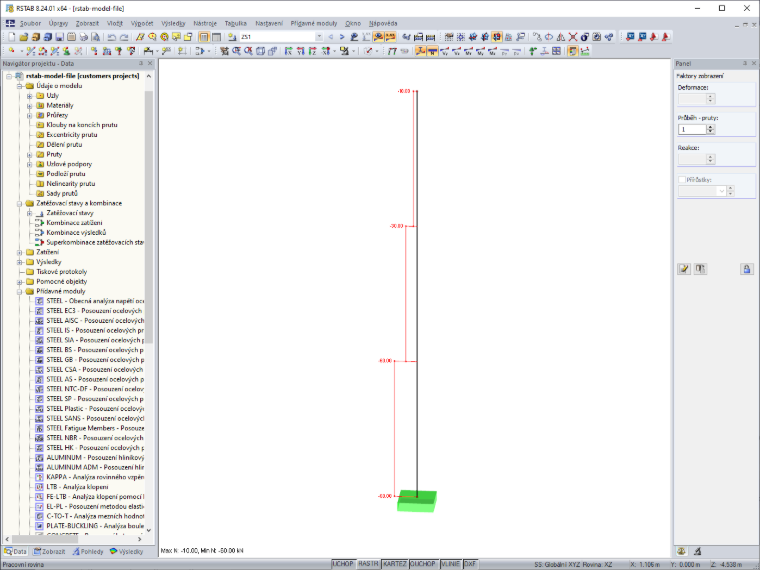
Task: Click the rotate tool icon
Action: [549, 37]
